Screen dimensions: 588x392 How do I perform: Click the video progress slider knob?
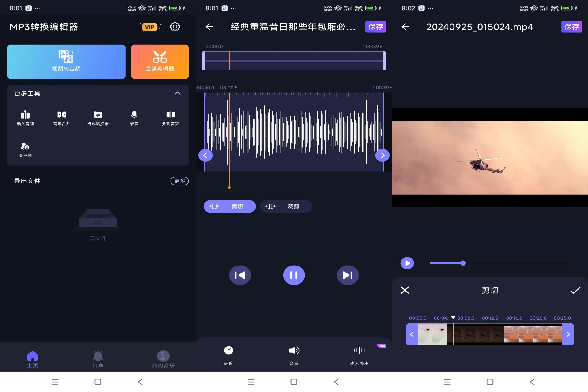click(x=463, y=263)
